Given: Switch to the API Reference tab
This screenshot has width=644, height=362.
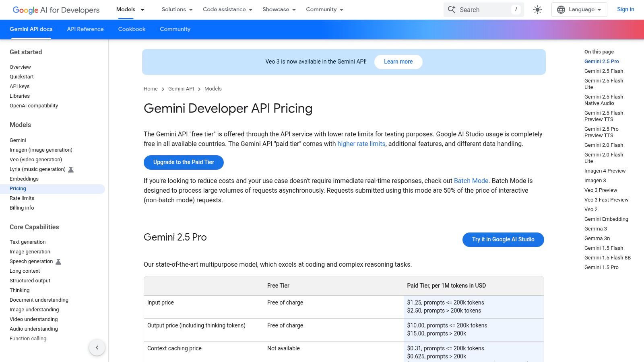Looking at the screenshot, I should [85, 29].
